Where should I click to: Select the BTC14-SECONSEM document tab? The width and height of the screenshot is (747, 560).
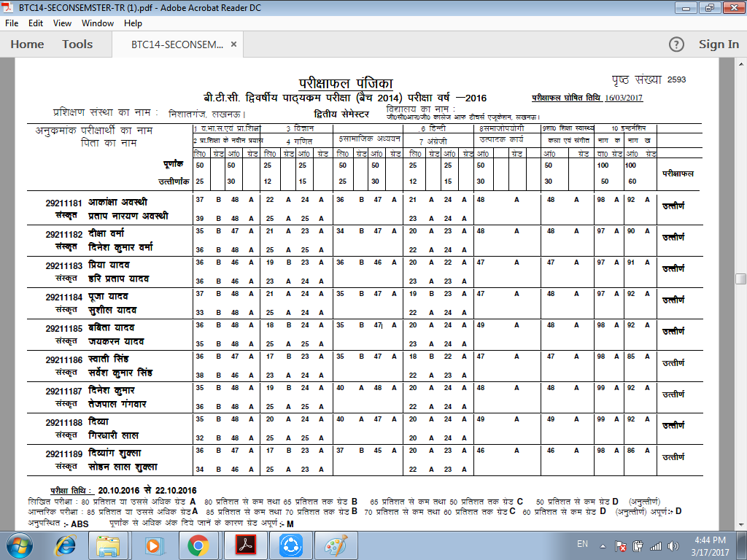pos(177,44)
